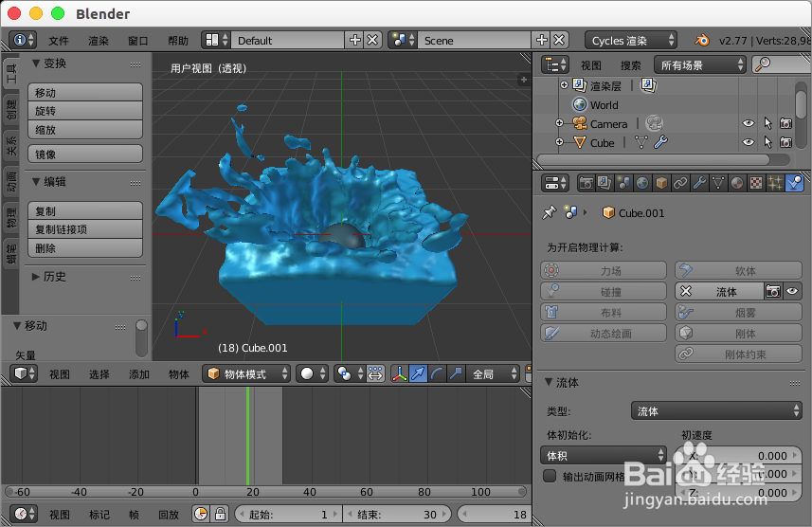Image resolution: width=812 pixels, height=527 pixels.
Task: Click the 复制链接项 button
Action: (85, 229)
